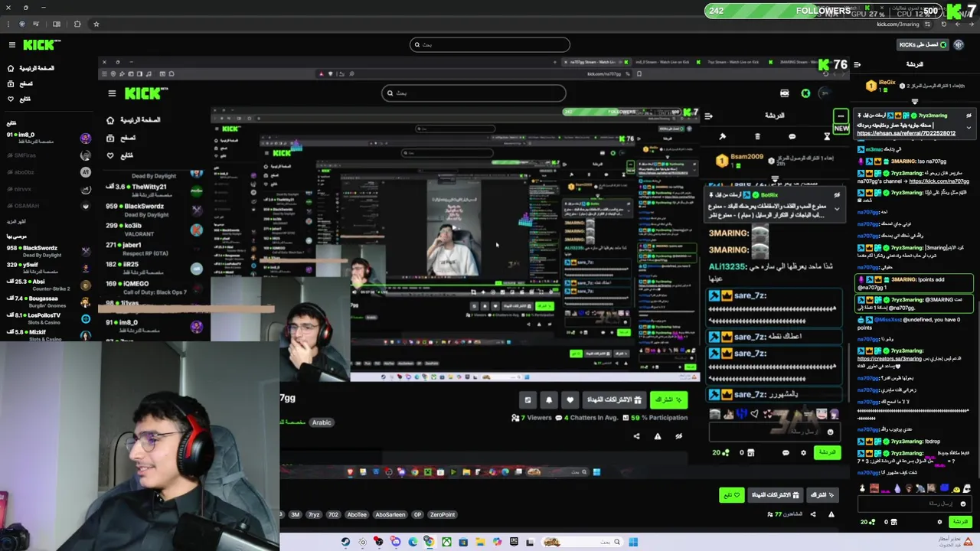Select trash icon in nested chat mod tools
The height and width of the screenshot is (551, 980).
coord(757,136)
